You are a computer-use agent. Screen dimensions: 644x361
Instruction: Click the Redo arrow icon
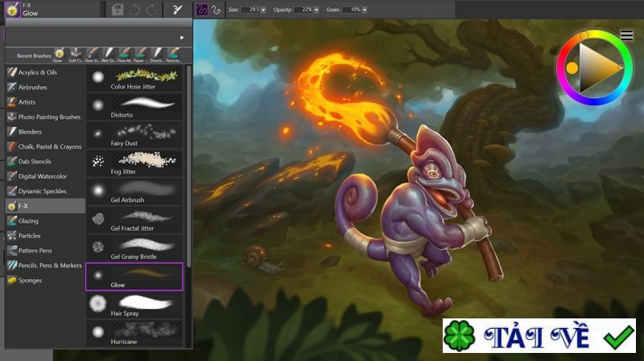[x=151, y=10]
